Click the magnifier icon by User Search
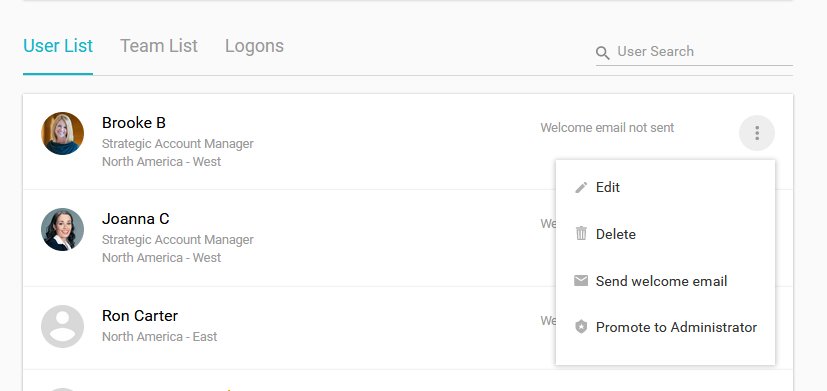Viewport: 827px width, 391px height. coord(603,52)
